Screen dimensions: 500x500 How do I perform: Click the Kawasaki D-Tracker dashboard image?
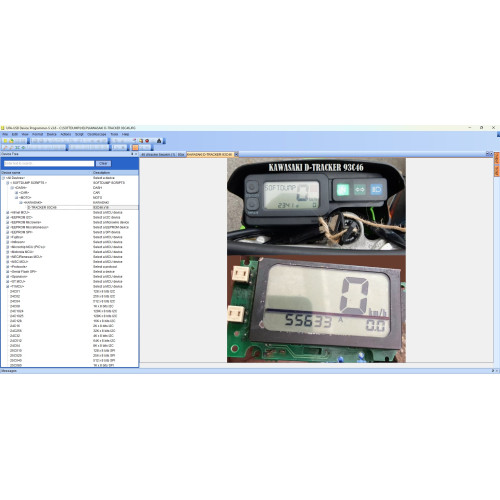(x=316, y=260)
